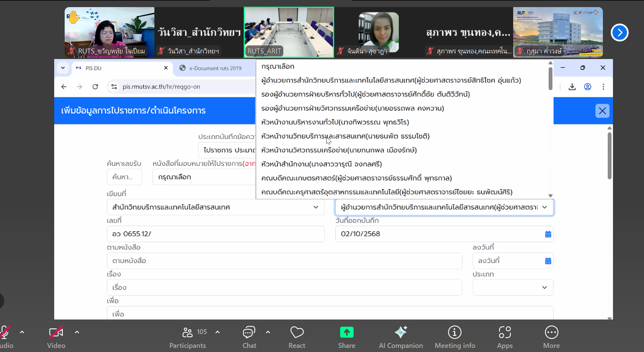Viewport: 644px width, 352px height.
Task: Click the browser downloads icon
Action: pyautogui.click(x=572, y=87)
